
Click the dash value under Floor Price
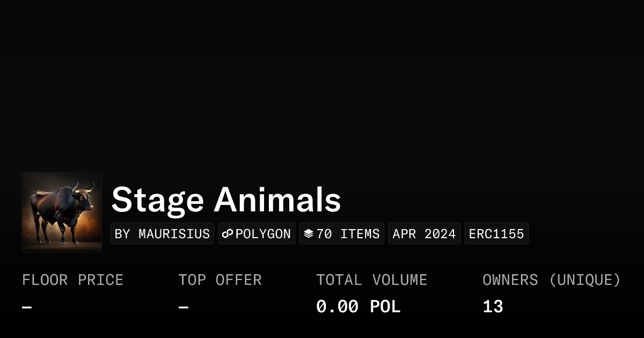(x=27, y=307)
